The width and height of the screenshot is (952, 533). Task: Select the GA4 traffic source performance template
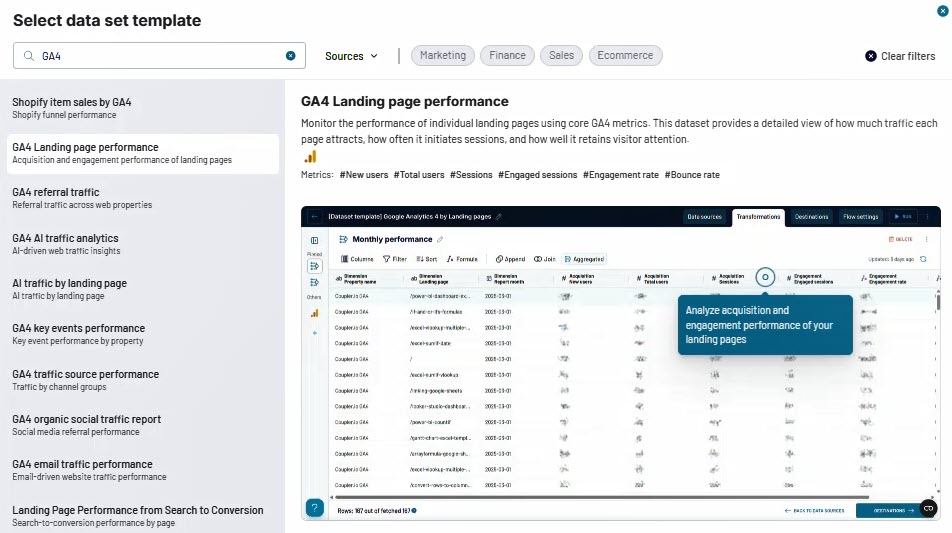coord(143,380)
